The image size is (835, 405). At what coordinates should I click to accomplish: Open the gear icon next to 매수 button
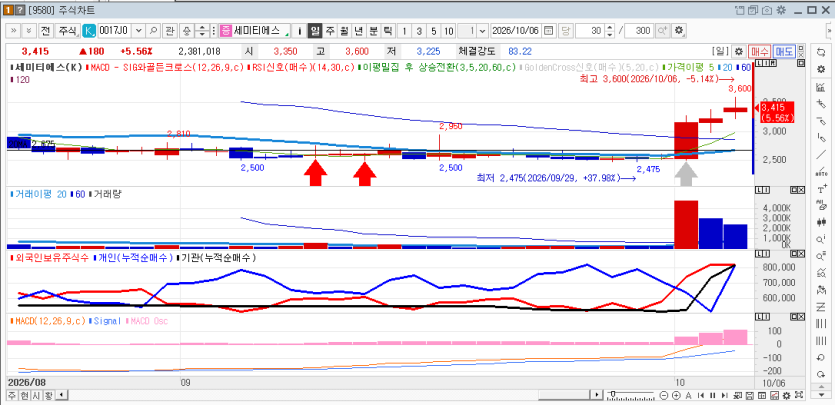tap(739, 52)
